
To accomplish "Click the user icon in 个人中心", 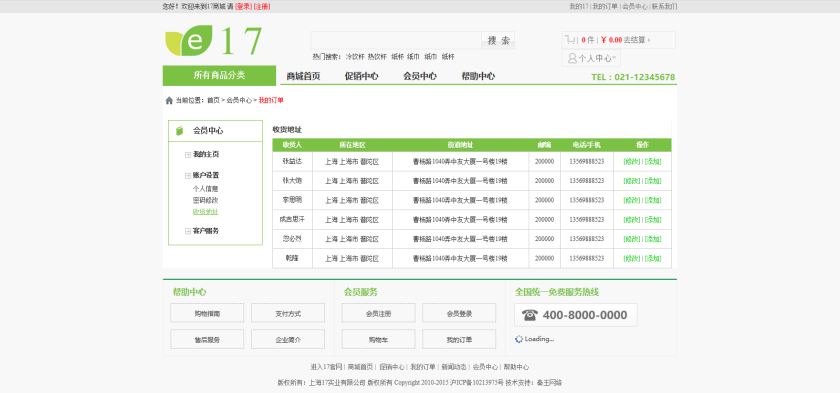I will pos(572,58).
